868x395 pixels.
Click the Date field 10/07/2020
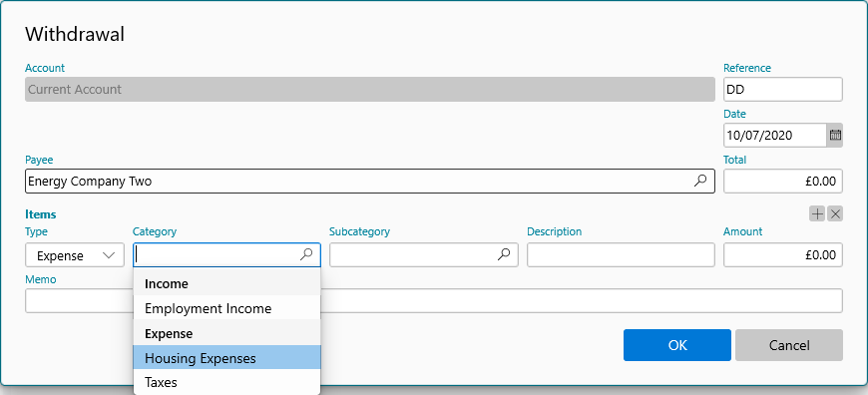coord(775,135)
